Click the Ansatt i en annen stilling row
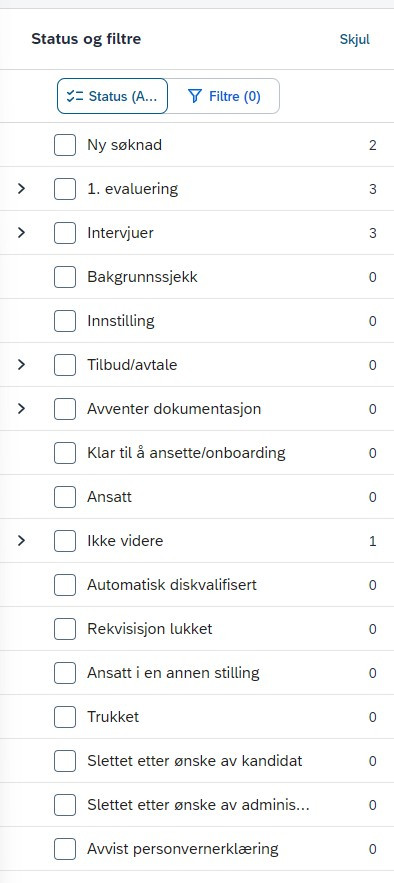394x883 pixels. pyautogui.click(x=197, y=673)
